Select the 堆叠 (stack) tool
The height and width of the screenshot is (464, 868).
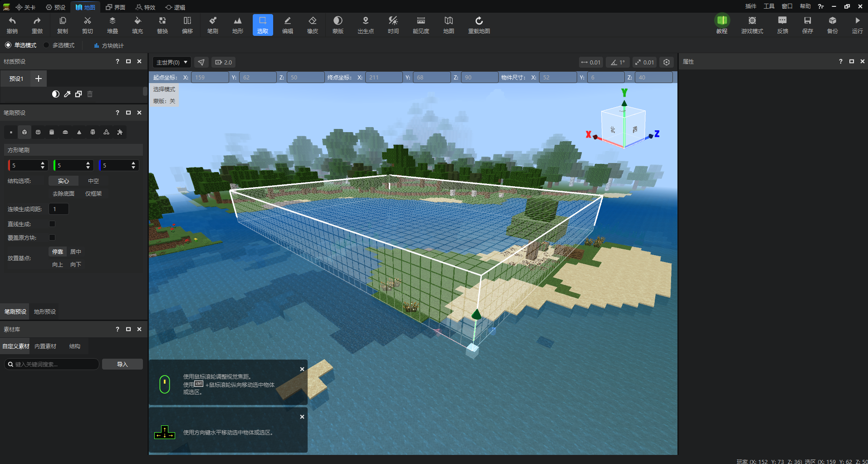pos(113,25)
